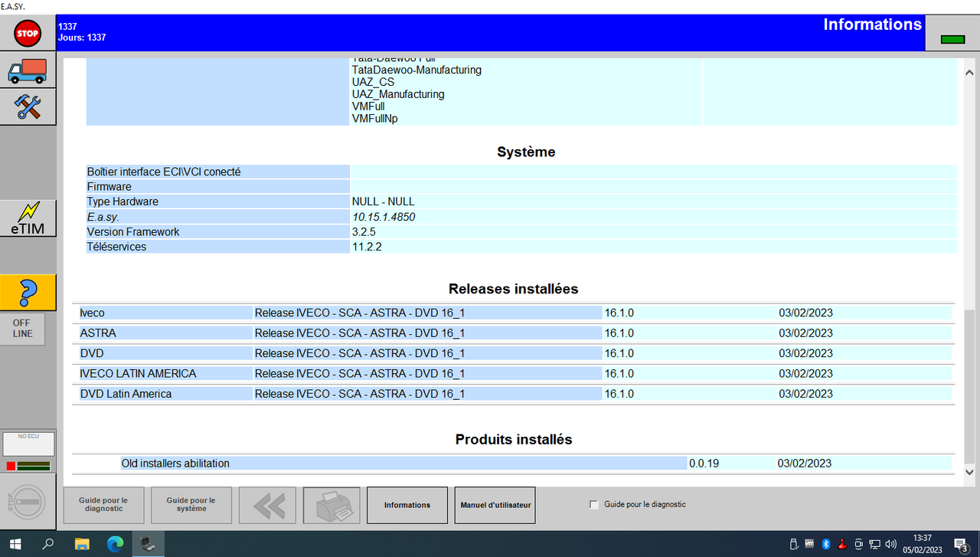Open Guide pour le système button
The height and width of the screenshot is (557, 980).
[191, 505]
